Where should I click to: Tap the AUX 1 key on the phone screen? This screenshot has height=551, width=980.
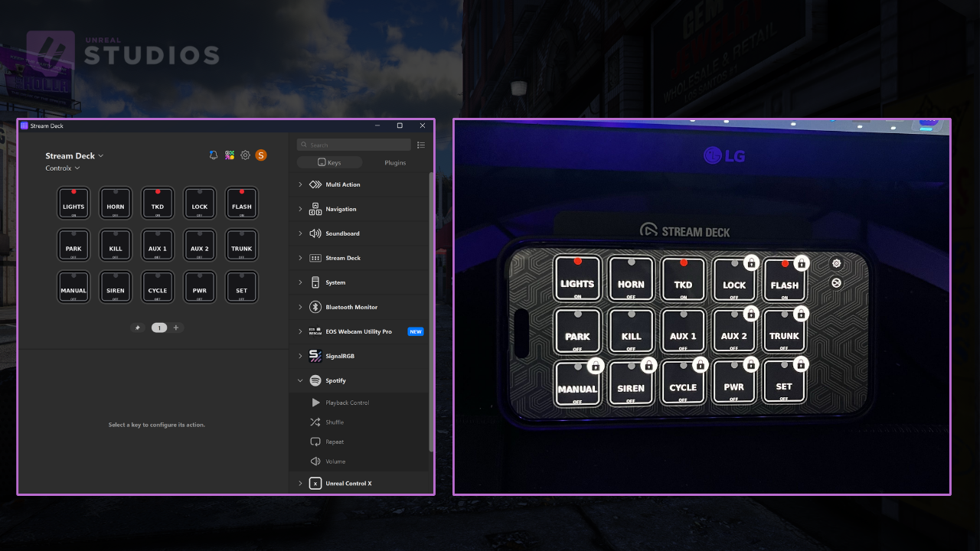[683, 331]
